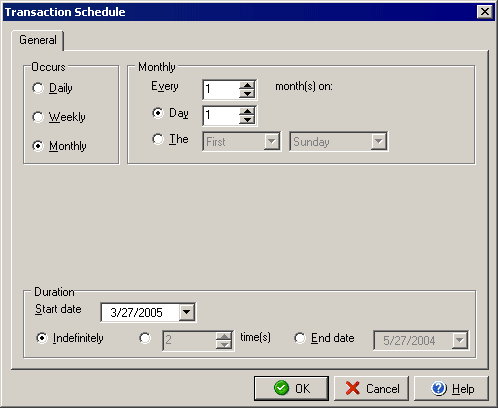Close the Transaction Schedule dialog
This screenshot has height=408, width=498.
(x=485, y=12)
